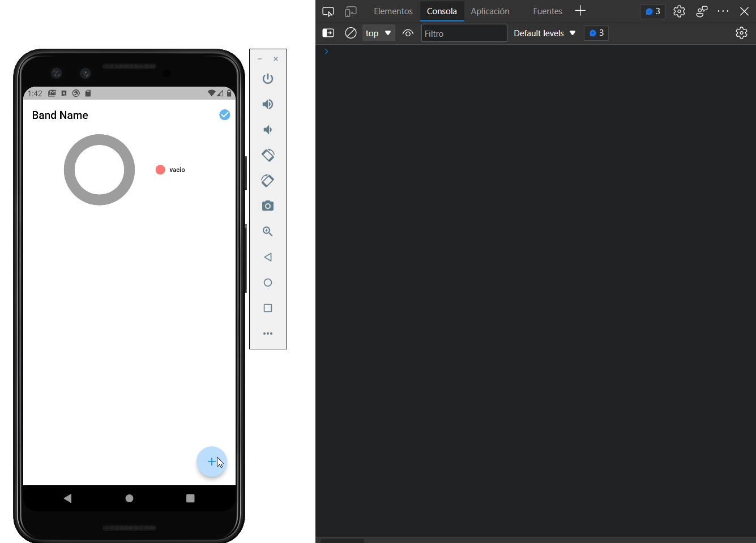The width and height of the screenshot is (756, 543).
Task: Click the emulator toolbar overview square
Action: pyautogui.click(x=268, y=308)
